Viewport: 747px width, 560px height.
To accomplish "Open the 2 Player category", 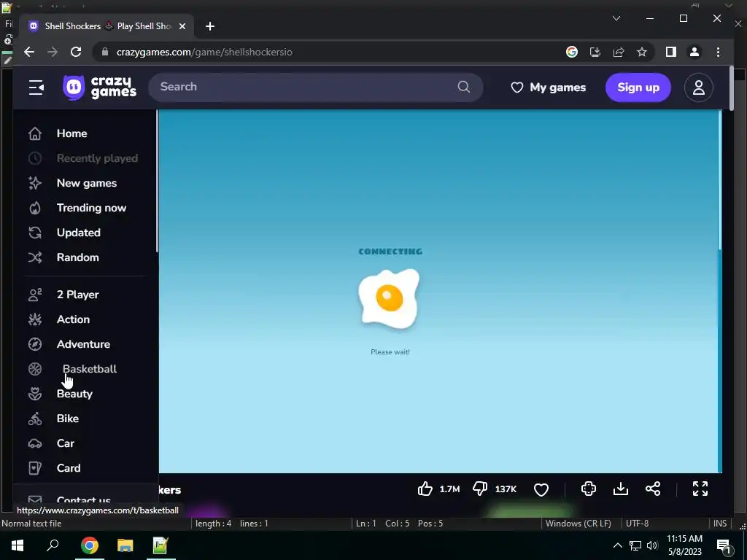I will pos(77,295).
